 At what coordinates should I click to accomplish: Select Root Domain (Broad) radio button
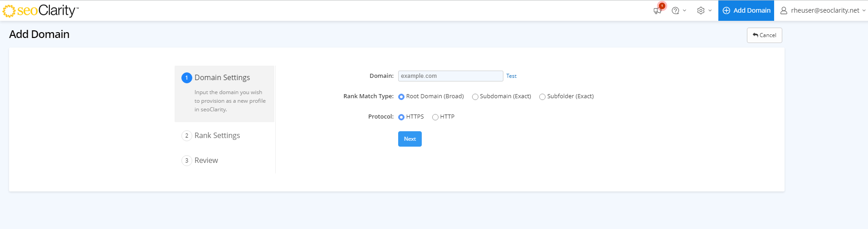pyautogui.click(x=401, y=97)
